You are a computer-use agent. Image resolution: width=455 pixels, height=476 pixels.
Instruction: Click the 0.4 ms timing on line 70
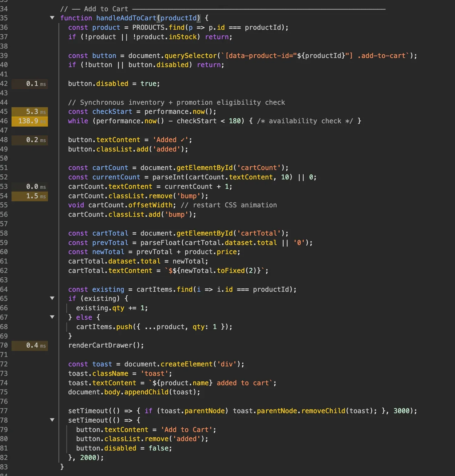point(30,345)
